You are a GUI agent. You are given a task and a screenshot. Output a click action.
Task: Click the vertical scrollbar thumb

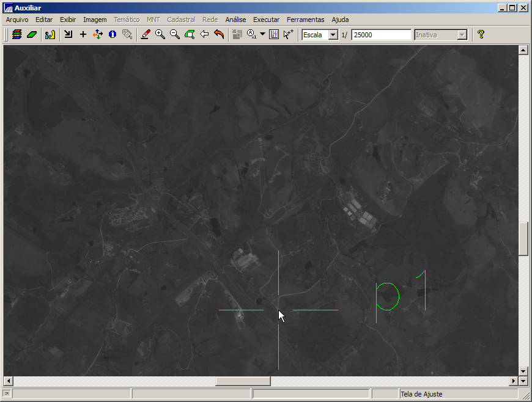[x=523, y=238]
